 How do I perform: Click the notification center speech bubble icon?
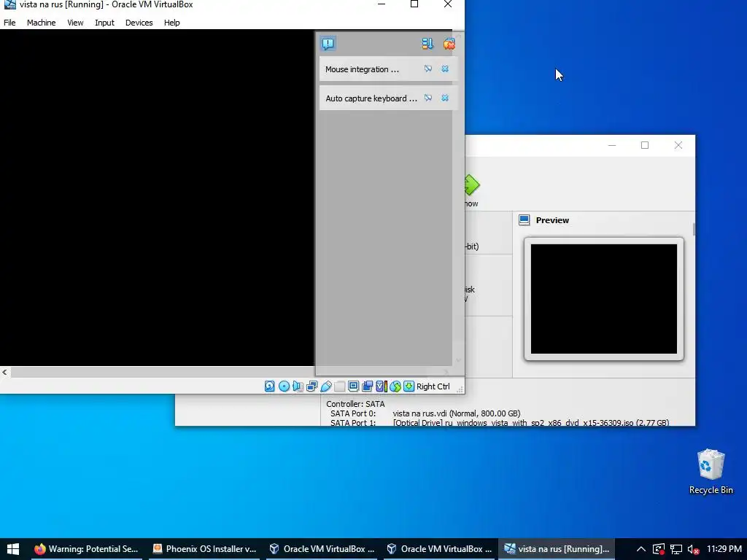tap(328, 44)
